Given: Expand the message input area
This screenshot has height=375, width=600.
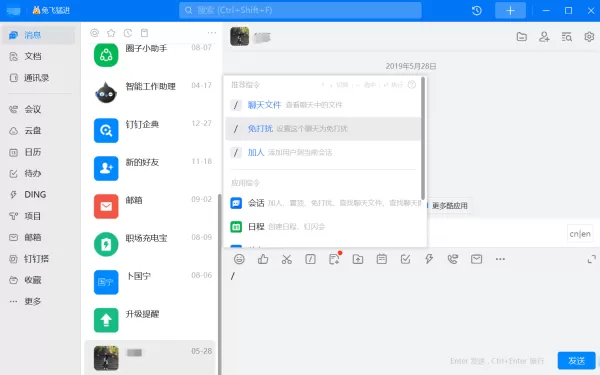Looking at the screenshot, I should tap(592, 259).
